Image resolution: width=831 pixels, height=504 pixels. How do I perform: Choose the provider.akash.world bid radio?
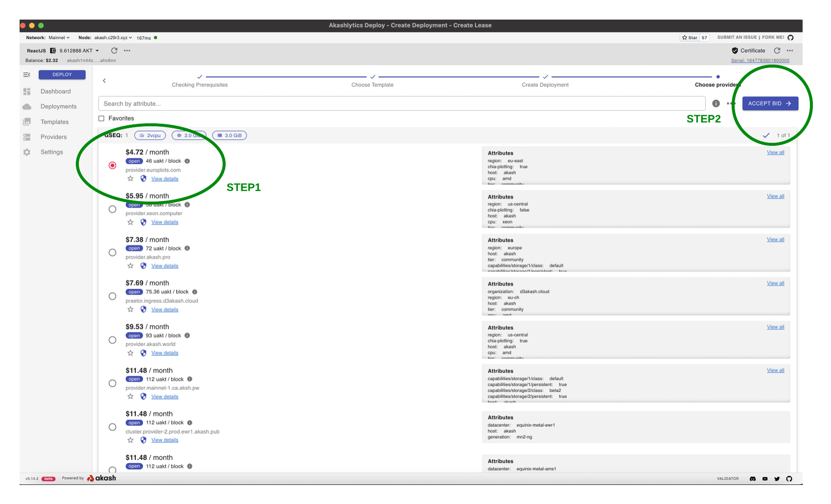click(x=113, y=340)
